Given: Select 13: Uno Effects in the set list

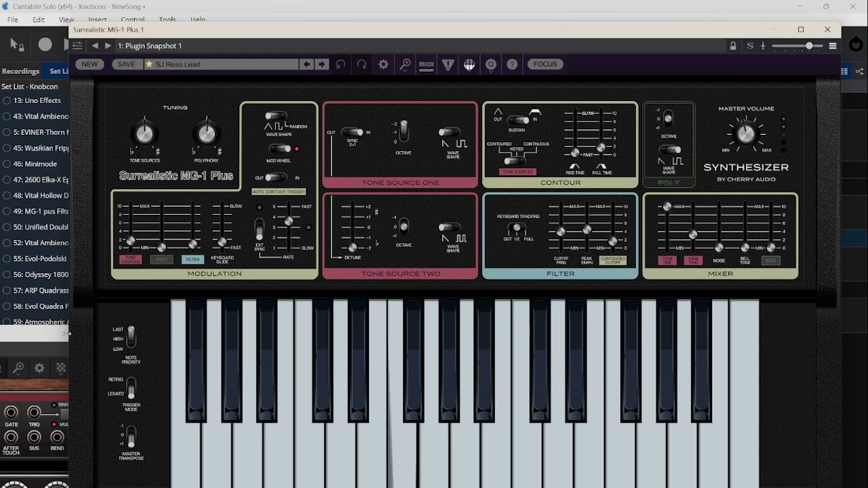Looking at the screenshot, I should [35, 100].
